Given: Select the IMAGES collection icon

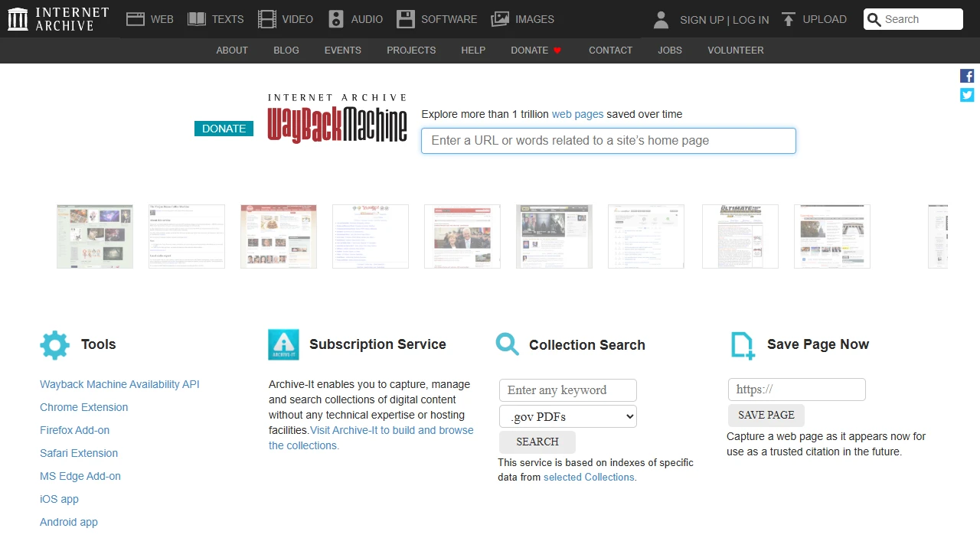Looking at the screenshot, I should point(499,18).
